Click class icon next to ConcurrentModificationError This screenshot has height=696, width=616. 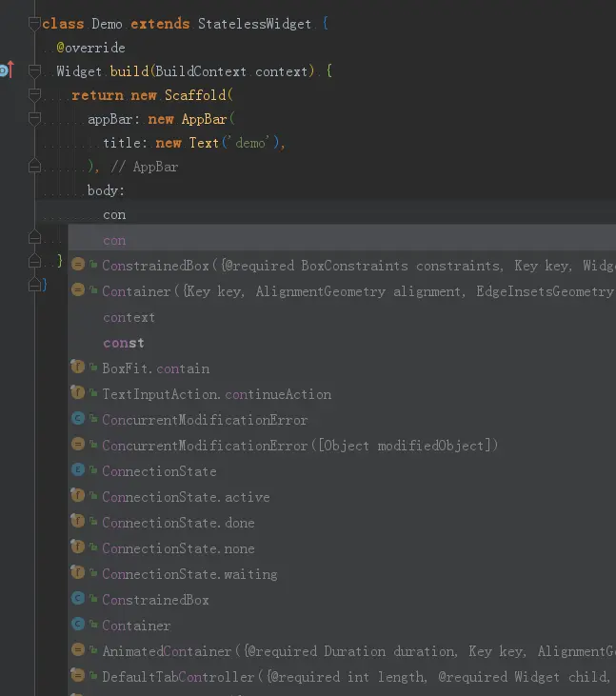[x=78, y=418]
